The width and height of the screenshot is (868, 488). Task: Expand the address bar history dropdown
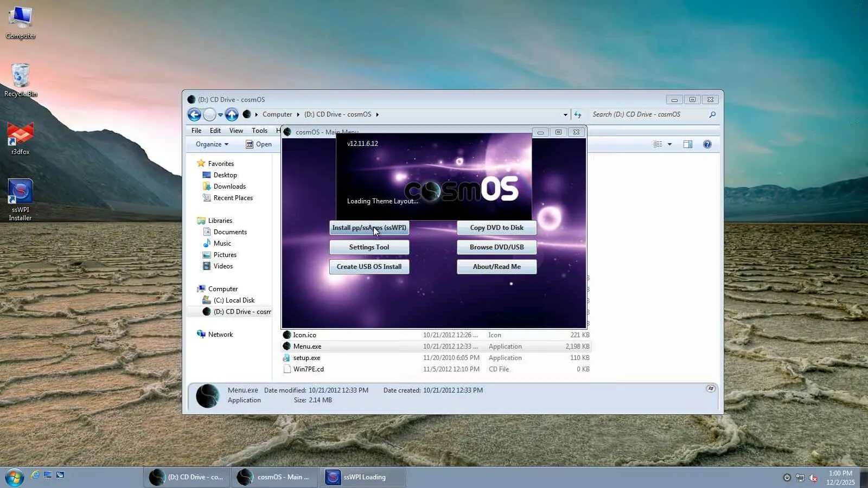(x=565, y=115)
